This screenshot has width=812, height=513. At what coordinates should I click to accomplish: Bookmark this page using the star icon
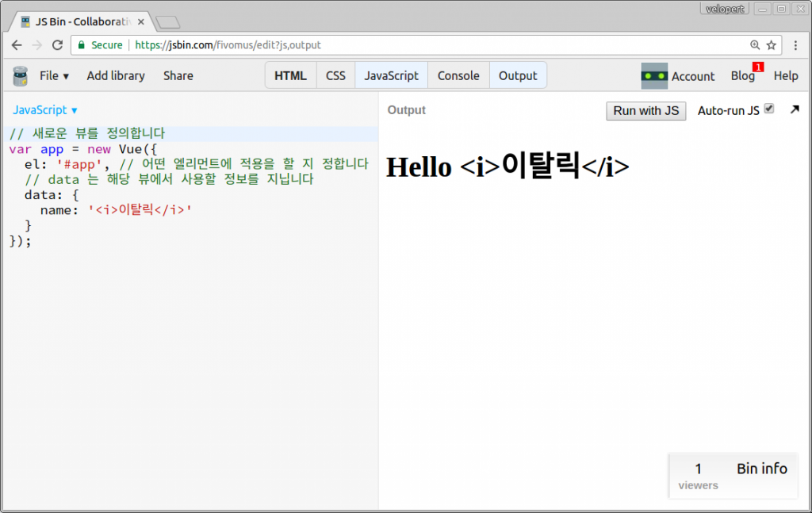click(772, 45)
